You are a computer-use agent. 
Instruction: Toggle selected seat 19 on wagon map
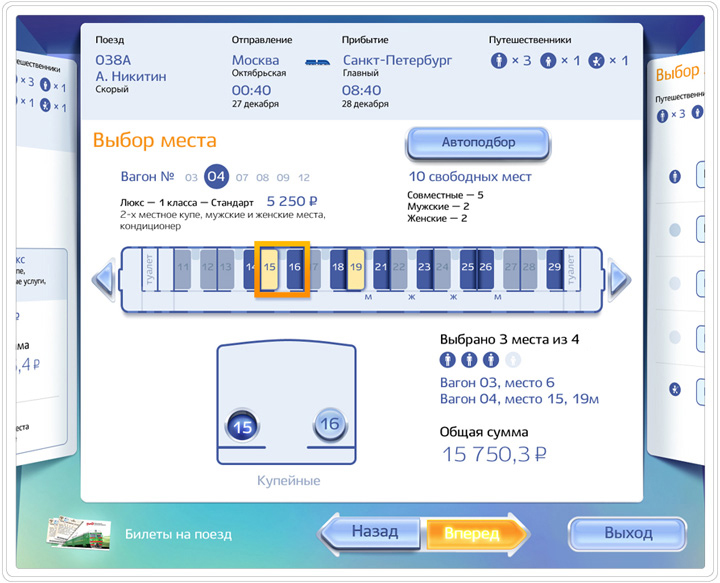356,269
